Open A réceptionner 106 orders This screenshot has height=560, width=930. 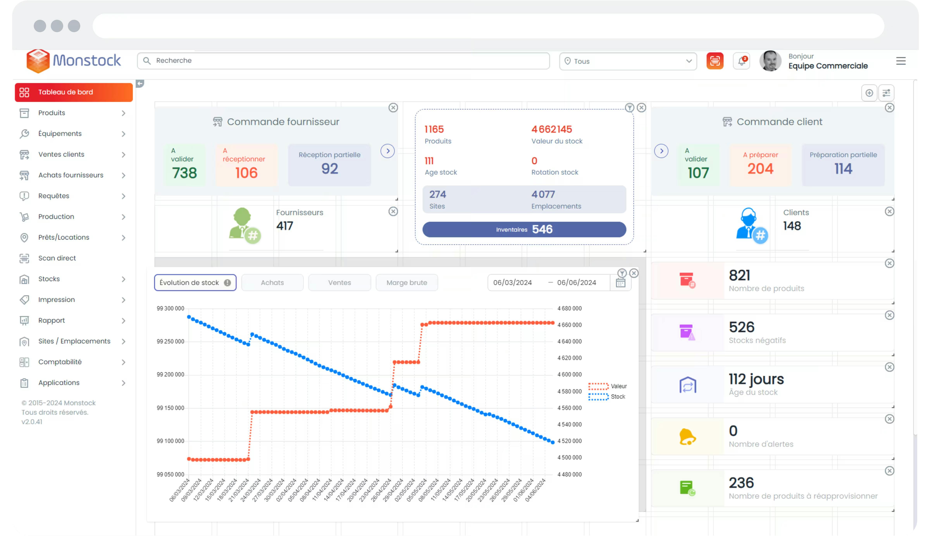(246, 165)
